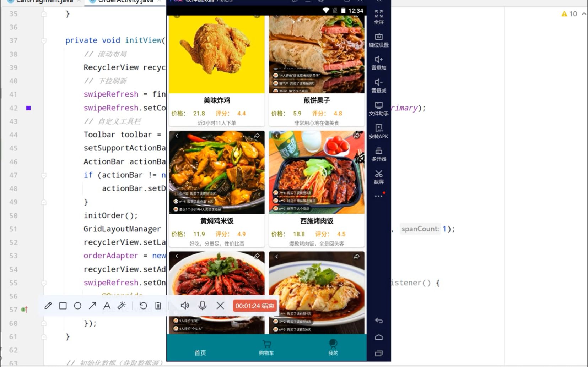Select the arrow annotation tool

pos(92,306)
